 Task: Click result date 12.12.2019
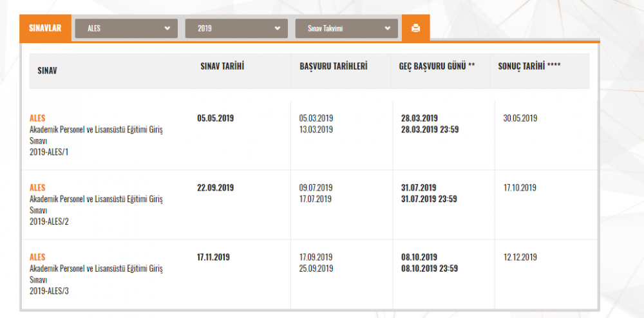point(520,257)
